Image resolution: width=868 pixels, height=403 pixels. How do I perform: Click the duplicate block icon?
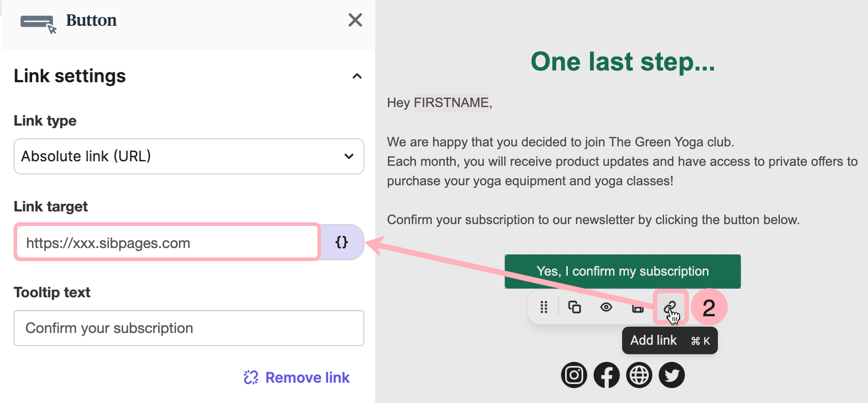point(574,307)
